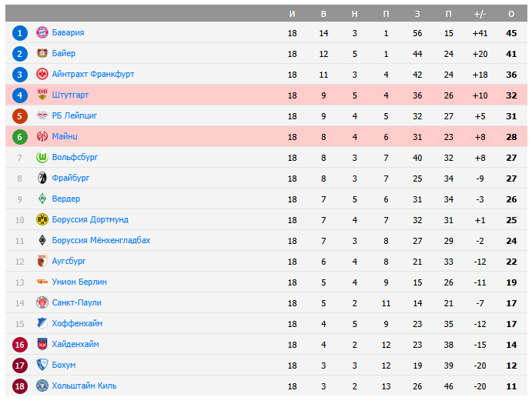Click the О points column header
532x404 pixels.
(x=511, y=14)
